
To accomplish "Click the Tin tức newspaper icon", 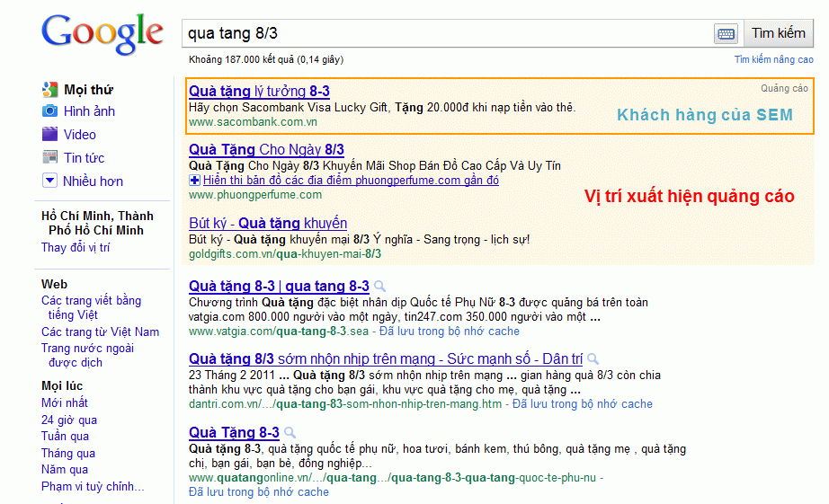I will pos(49,158).
